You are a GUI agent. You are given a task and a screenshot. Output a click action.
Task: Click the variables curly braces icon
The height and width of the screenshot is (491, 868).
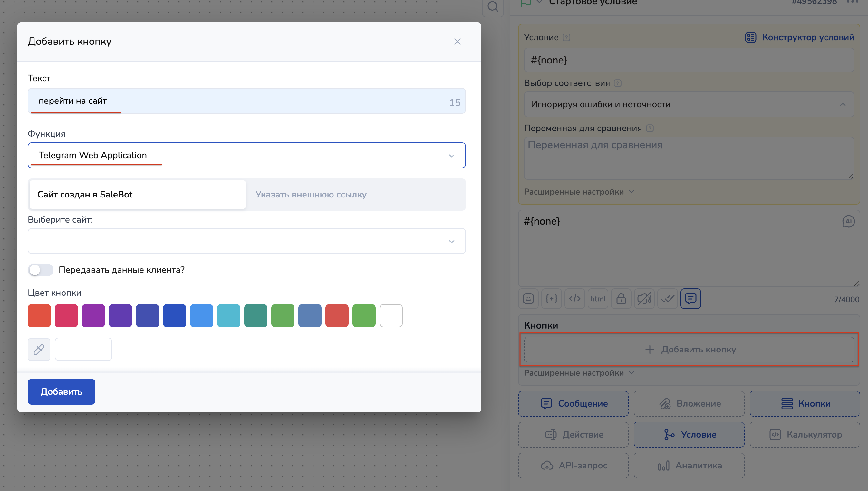551,299
